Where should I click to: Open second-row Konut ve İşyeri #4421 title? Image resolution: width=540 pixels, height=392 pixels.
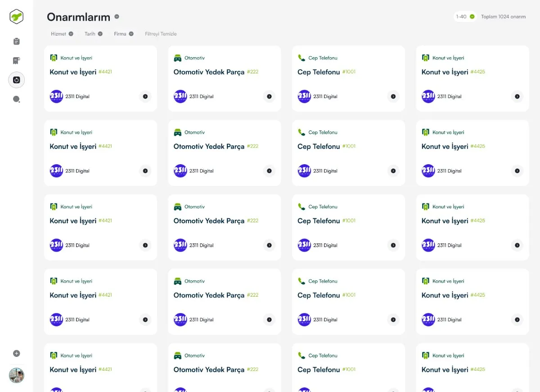(x=73, y=147)
